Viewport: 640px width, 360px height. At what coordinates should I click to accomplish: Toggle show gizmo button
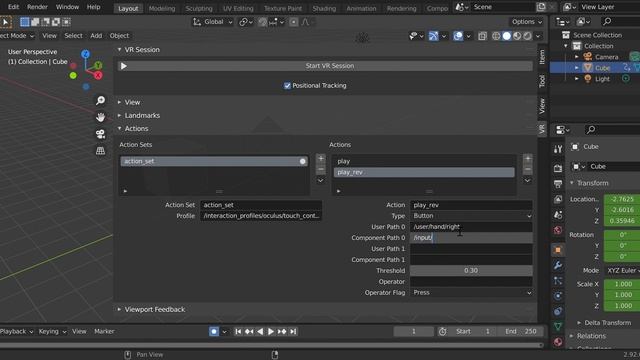click(x=433, y=36)
